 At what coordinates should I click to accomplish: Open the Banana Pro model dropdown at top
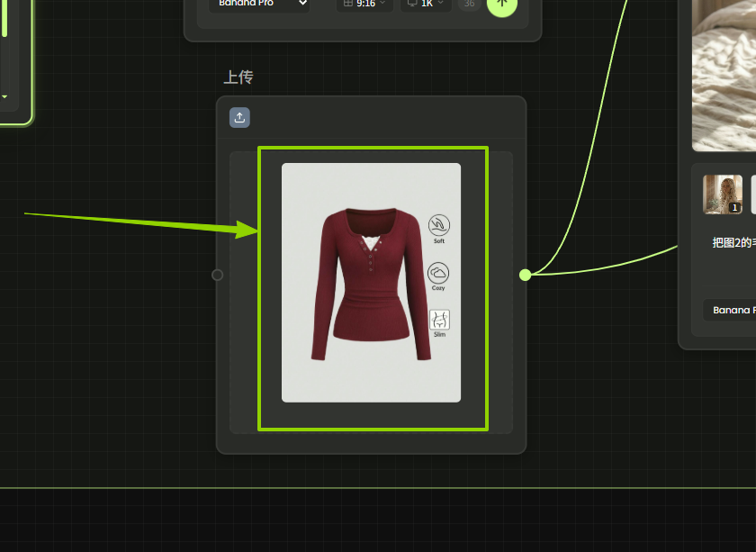pos(259,4)
